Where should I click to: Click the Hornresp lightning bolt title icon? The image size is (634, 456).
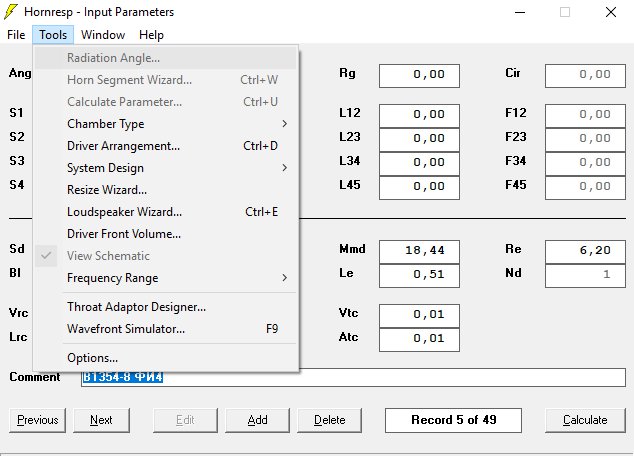(x=11, y=12)
